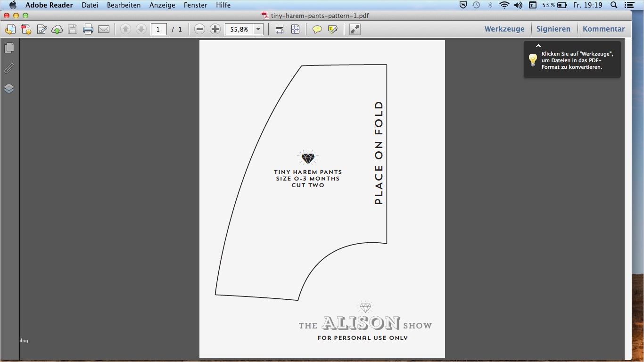The height and width of the screenshot is (362, 644).
Task: Click the "CUT TWO" text on pattern
Action: click(308, 185)
